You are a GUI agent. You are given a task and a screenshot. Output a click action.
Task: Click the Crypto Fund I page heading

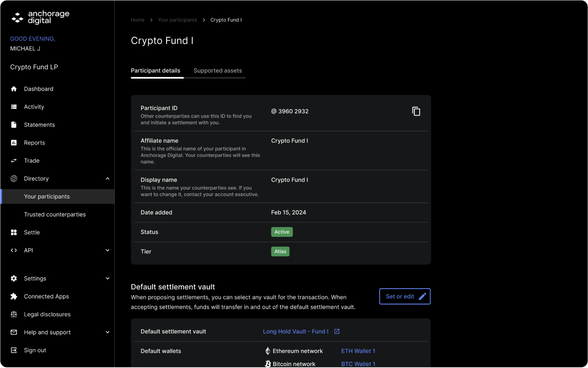click(162, 41)
